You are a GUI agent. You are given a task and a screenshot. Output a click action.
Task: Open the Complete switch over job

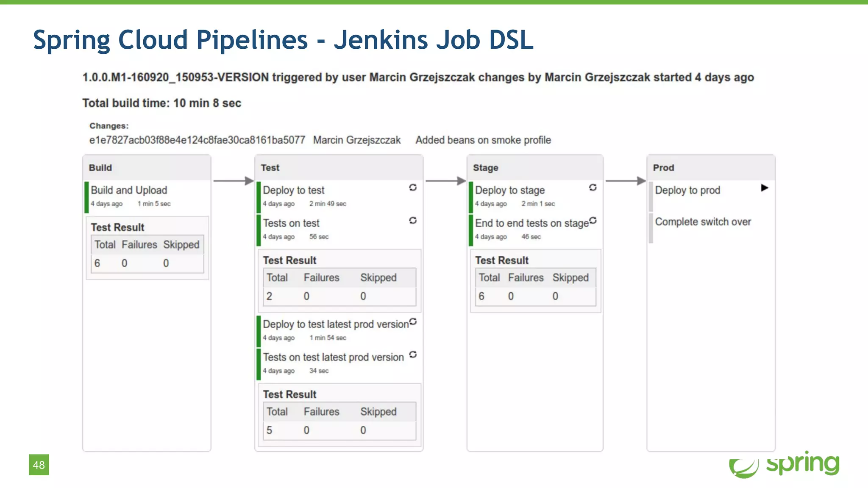(x=703, y=222)
